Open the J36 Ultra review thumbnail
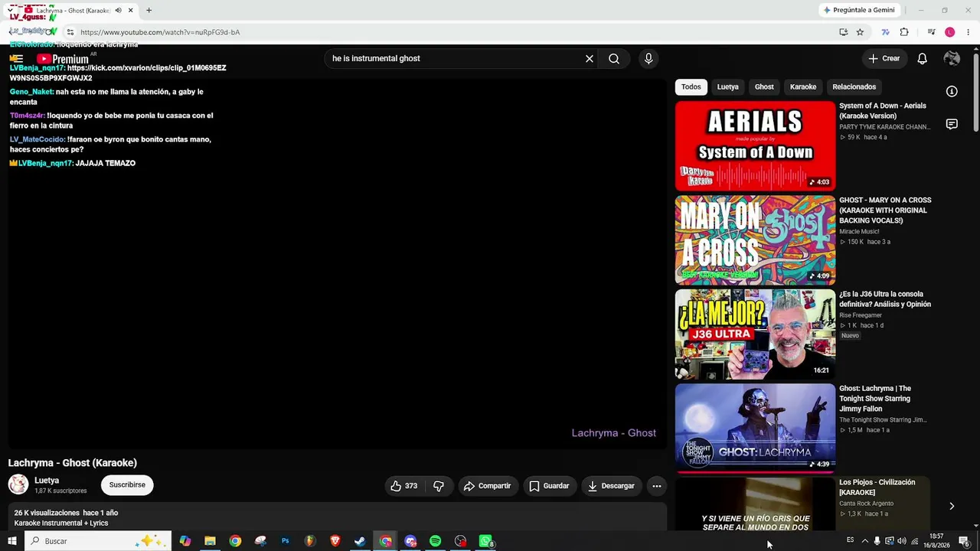 (755, 334)
